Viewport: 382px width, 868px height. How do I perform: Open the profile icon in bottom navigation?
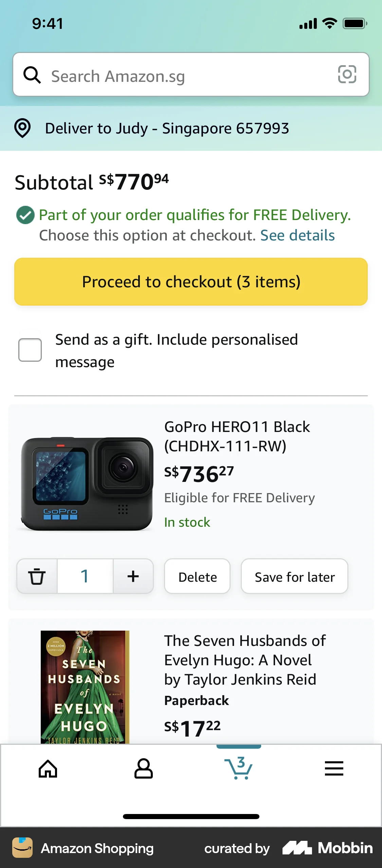coord(143,769)
